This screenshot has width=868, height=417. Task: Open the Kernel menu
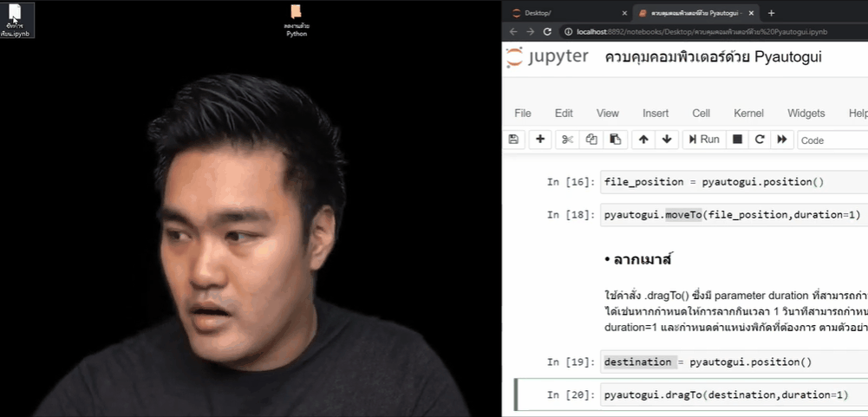pos(748,114)
